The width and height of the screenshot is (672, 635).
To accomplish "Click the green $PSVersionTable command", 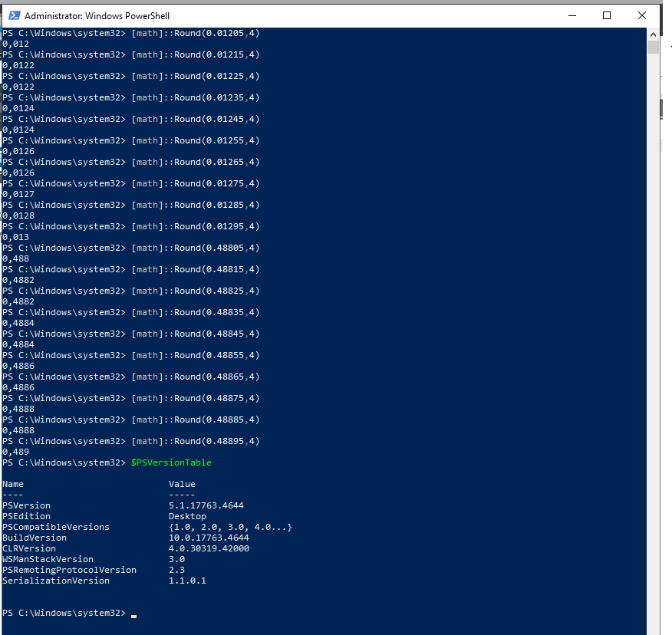I will 171,462.
